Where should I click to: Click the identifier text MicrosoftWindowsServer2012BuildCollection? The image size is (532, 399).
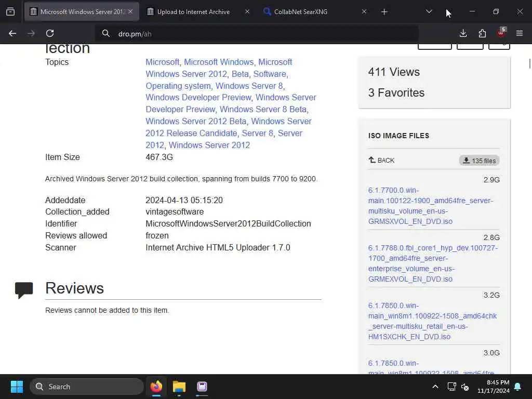pos(228,223)
